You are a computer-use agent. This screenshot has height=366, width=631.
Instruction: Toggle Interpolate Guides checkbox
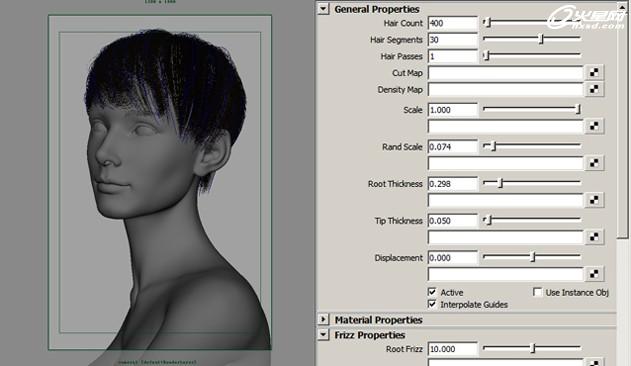point(432,304)
